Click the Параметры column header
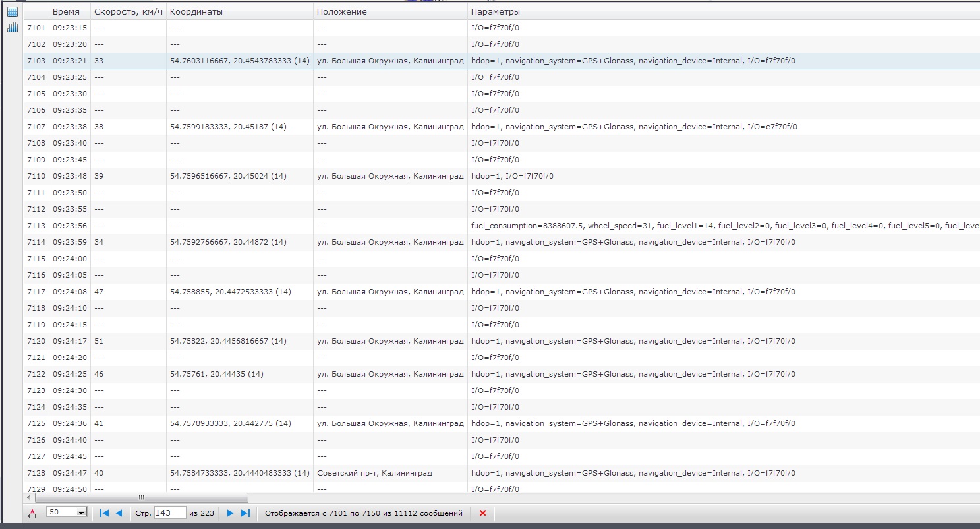980x529 pixels. point(495,12)
